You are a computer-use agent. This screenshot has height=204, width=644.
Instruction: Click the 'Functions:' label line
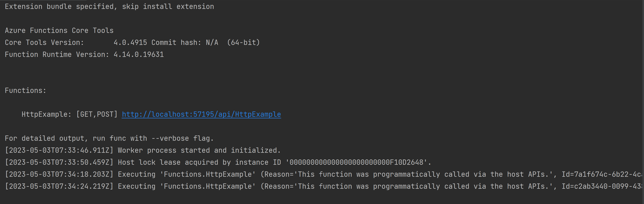(25, 90)
